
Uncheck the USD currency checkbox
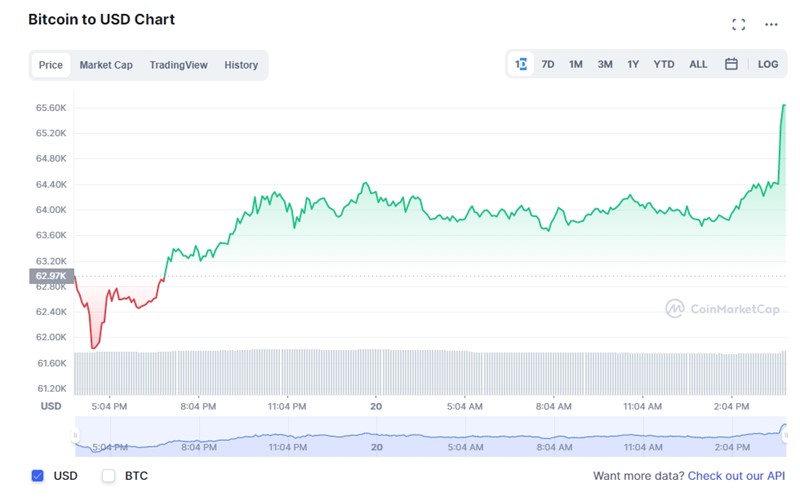tap(38, 476)
